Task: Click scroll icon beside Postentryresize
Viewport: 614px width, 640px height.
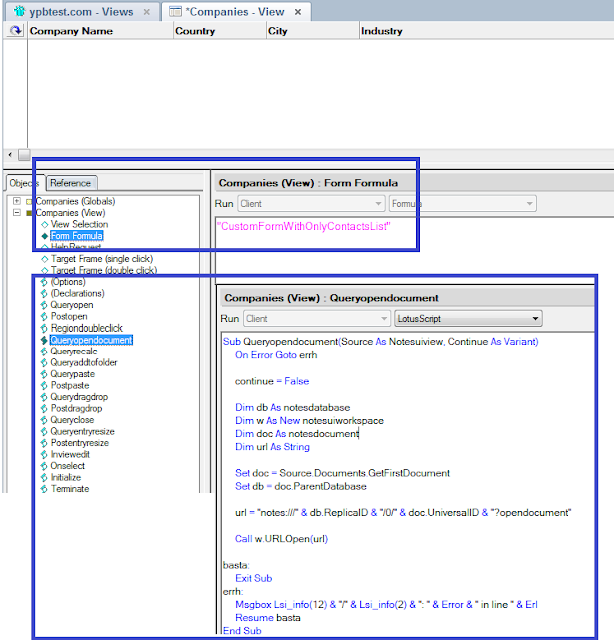Action: pos(44,443)
